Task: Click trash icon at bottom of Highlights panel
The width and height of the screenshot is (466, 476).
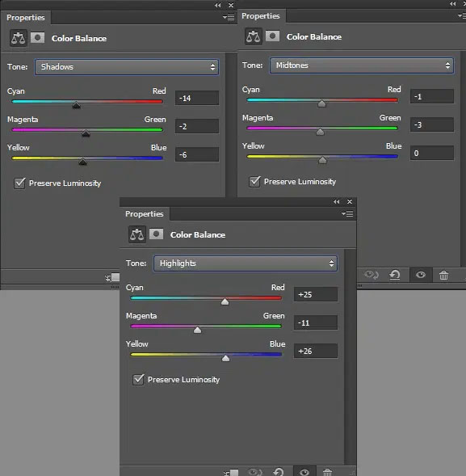Action: [x=327, y=472]
